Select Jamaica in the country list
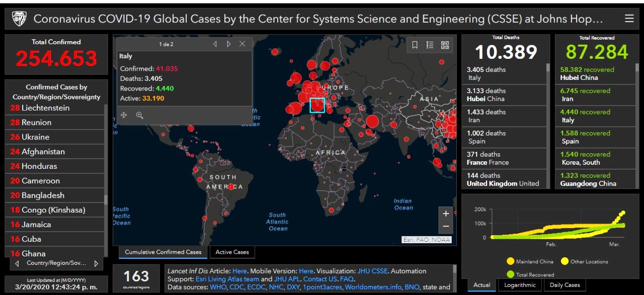644x295 pixels. coord(54,225)
